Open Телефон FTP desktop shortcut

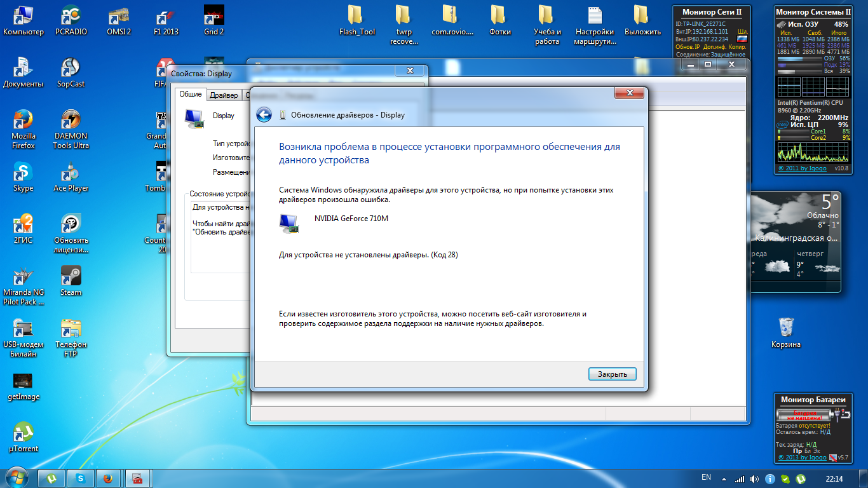(71, 337)
